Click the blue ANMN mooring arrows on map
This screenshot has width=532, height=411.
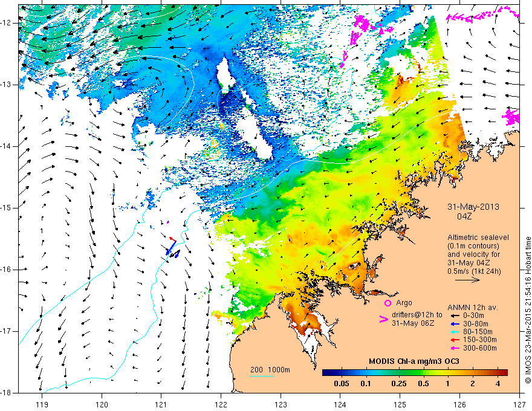[x=171, y=248]
